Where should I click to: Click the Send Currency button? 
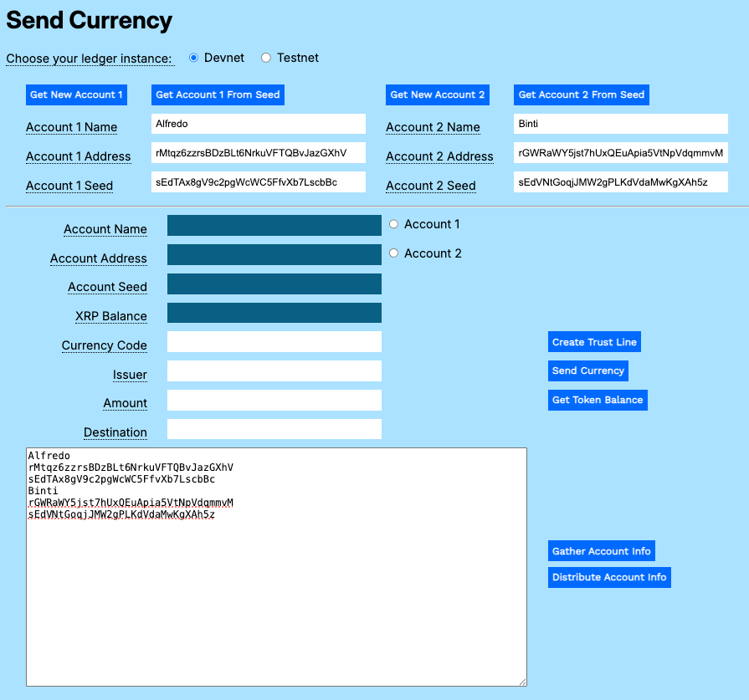pos(587,370)
